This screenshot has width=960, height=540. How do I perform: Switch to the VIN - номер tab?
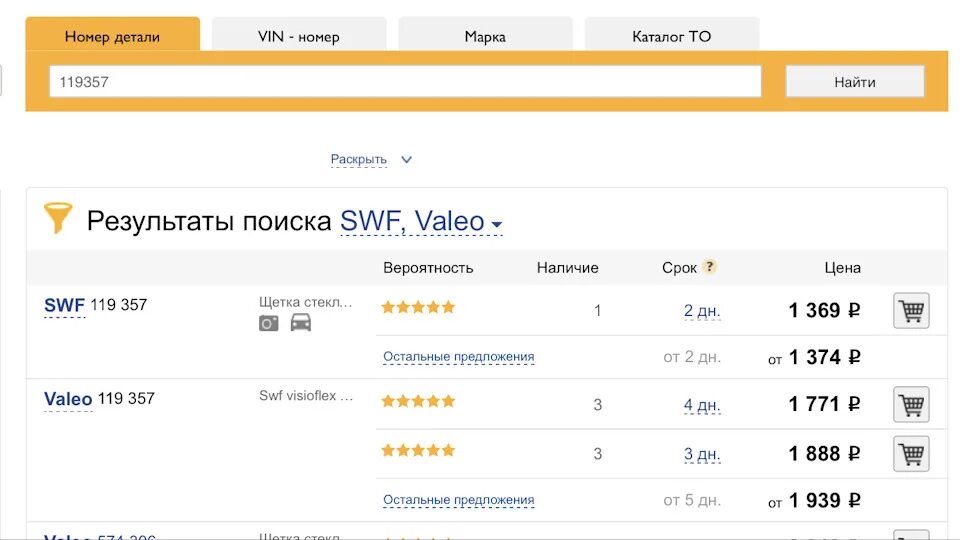point(299,36)
